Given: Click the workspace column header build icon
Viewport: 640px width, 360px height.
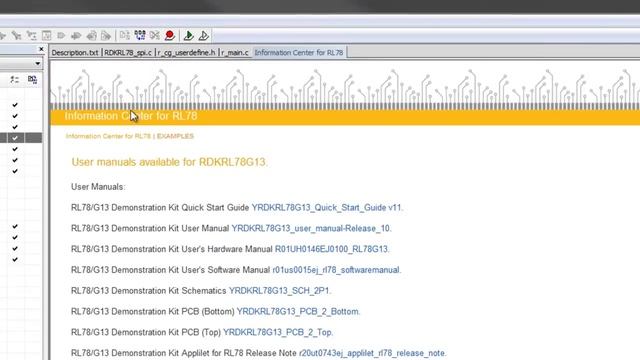Looking at the screenshot, I should click(32, 79).
